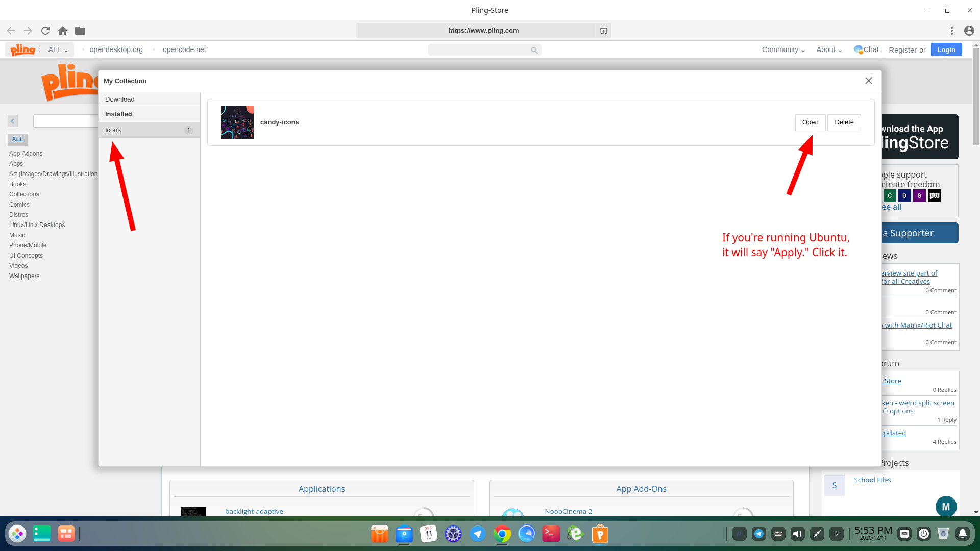Click the Pling-Store dock icon

tap(600, 534)
